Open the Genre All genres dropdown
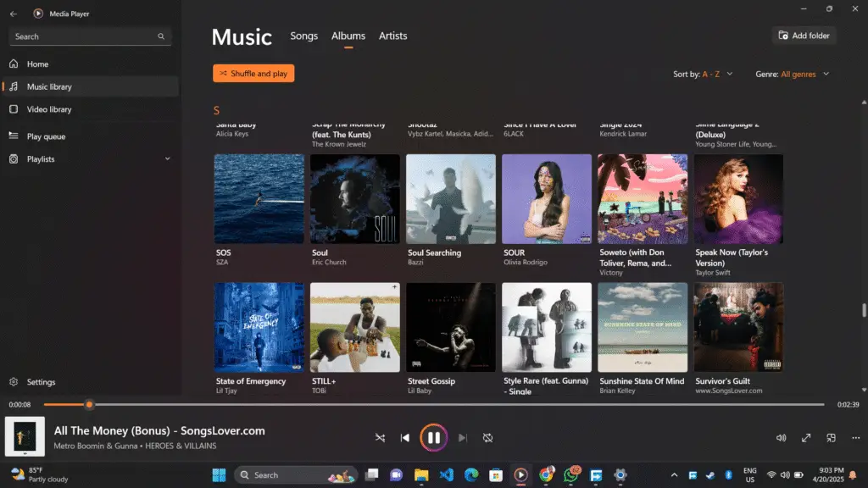 click(793, 75)
